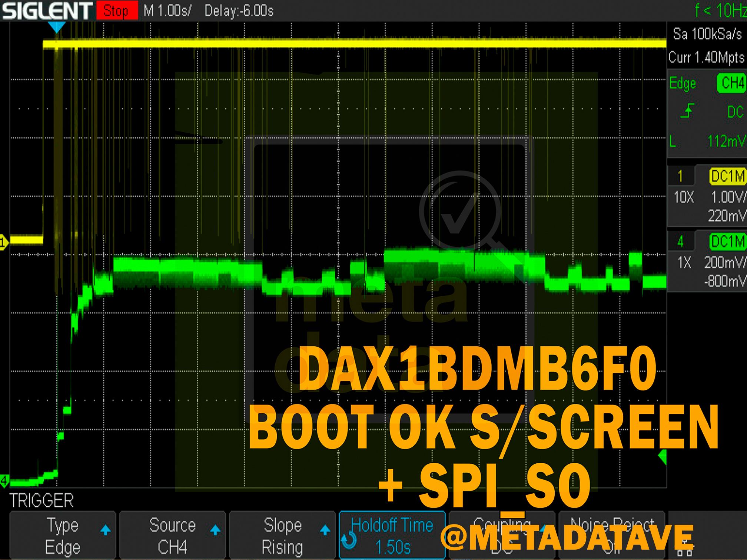747x560 pixels.
Task: Click the Slope Rising softkey
Action: (282, 535)
